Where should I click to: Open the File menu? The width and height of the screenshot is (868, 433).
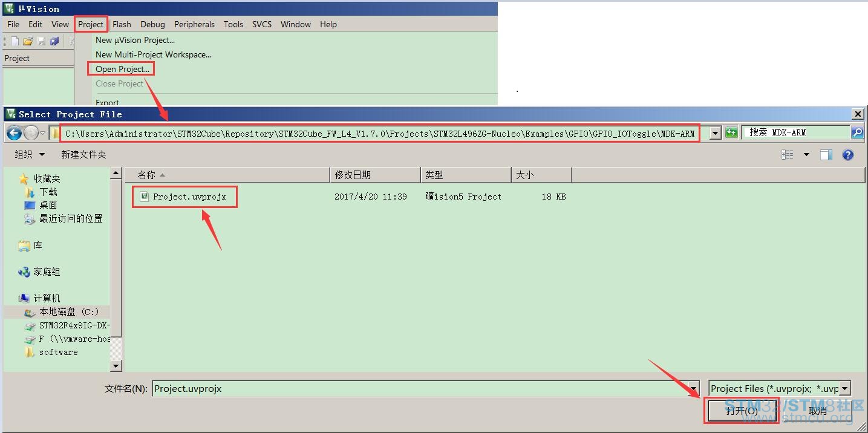point(13,24)
